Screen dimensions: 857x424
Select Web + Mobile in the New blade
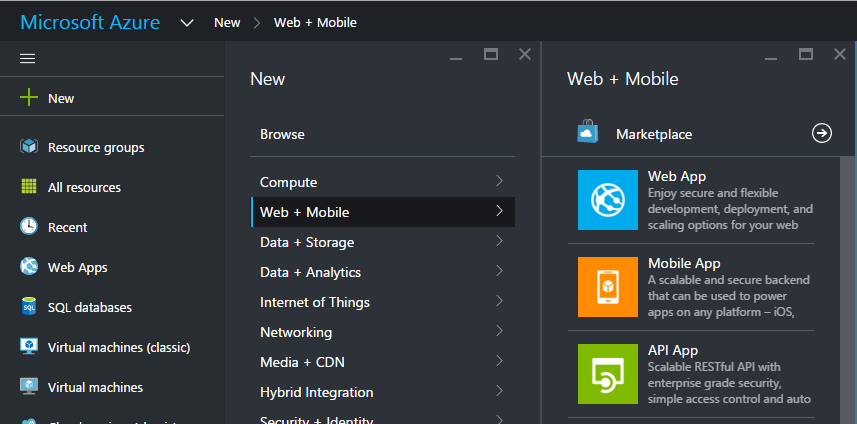coord(383,212)
